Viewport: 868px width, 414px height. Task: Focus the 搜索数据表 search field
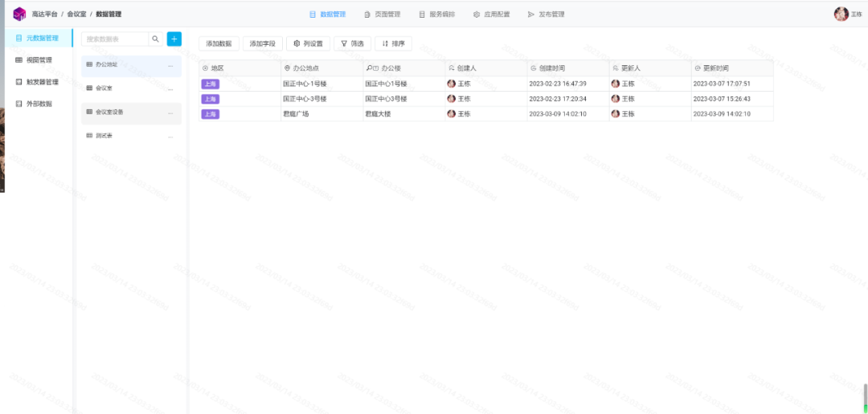(115, 39)
